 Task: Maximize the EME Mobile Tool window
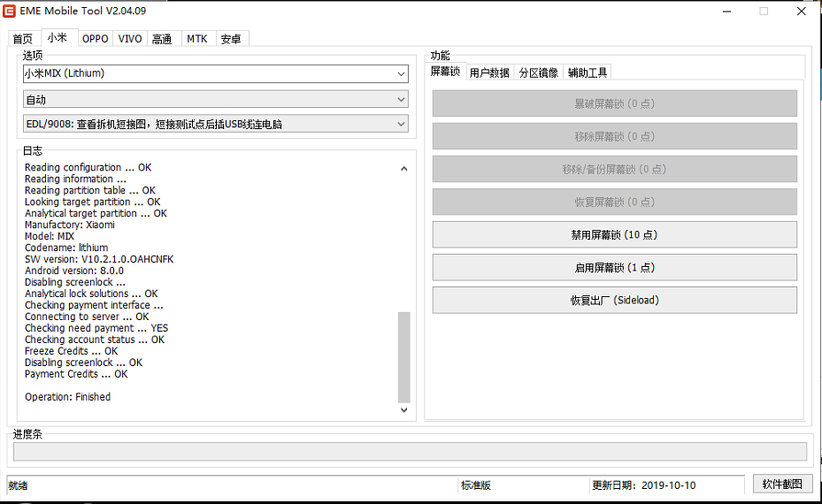(764, 11)
